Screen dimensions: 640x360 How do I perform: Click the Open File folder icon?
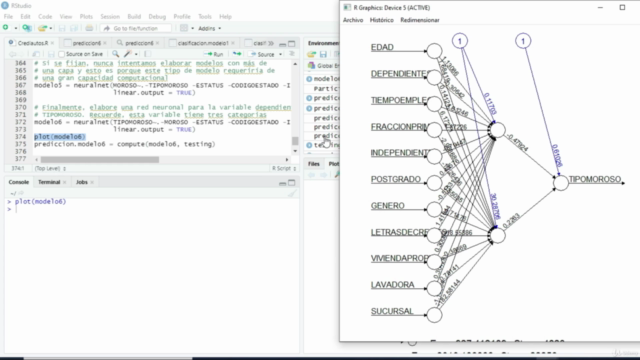tap(42, 28)
